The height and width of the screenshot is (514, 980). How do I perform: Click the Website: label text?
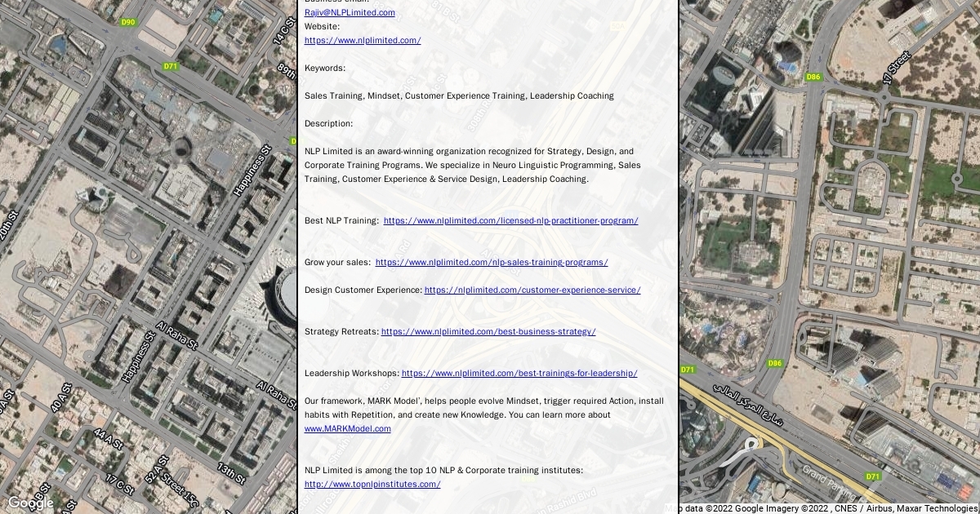click(322, 26)
